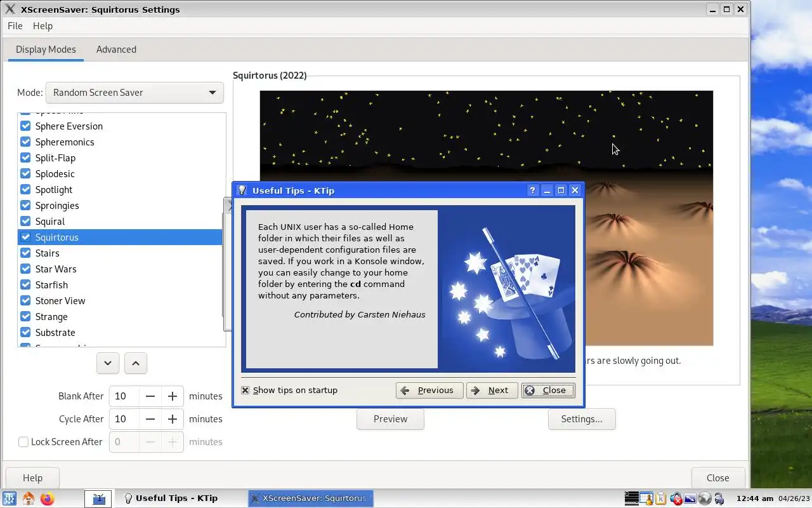Disable the Splodesic screensaver
812x508 pixels.
[x=25, y=173]
